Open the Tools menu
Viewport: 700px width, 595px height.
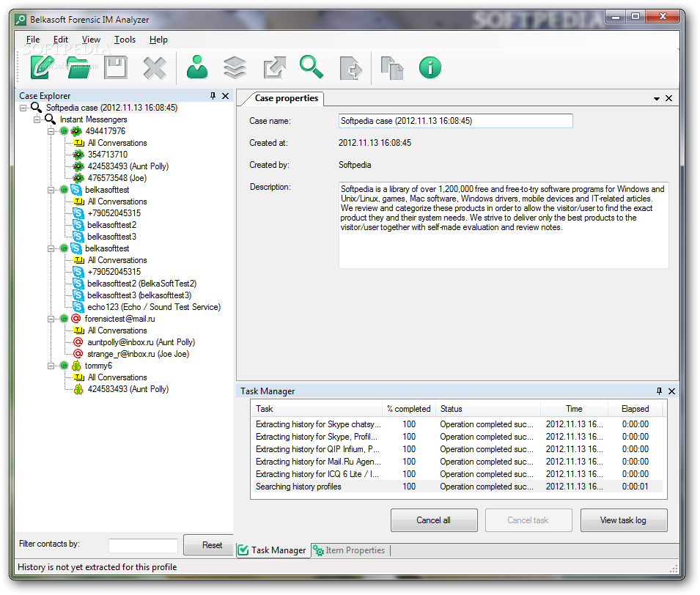click(125, 40)
